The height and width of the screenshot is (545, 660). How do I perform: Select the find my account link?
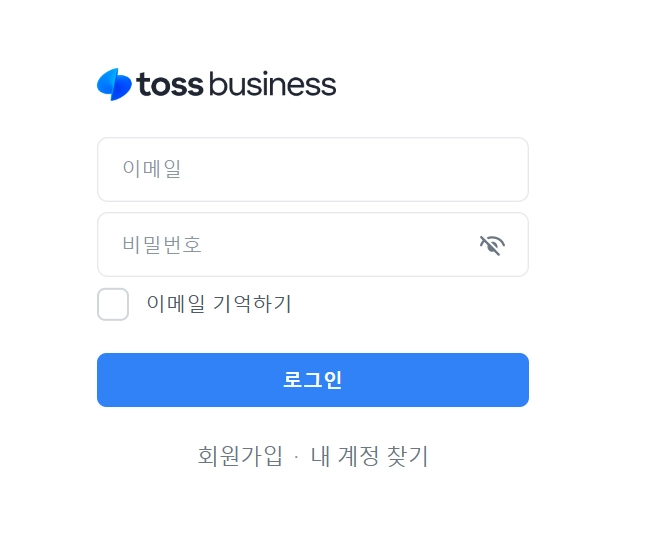point(369,457)
